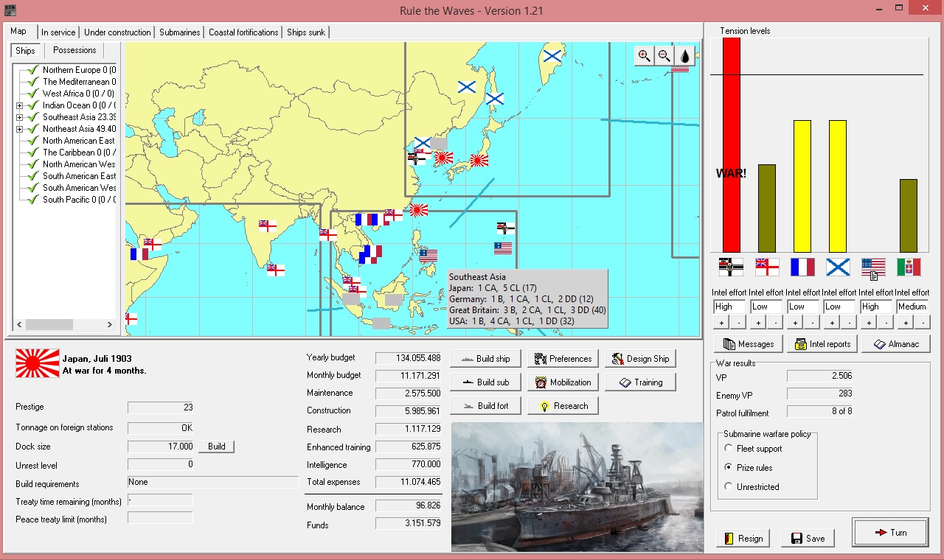Click the US flag at Philippines on map

[428, 256]
